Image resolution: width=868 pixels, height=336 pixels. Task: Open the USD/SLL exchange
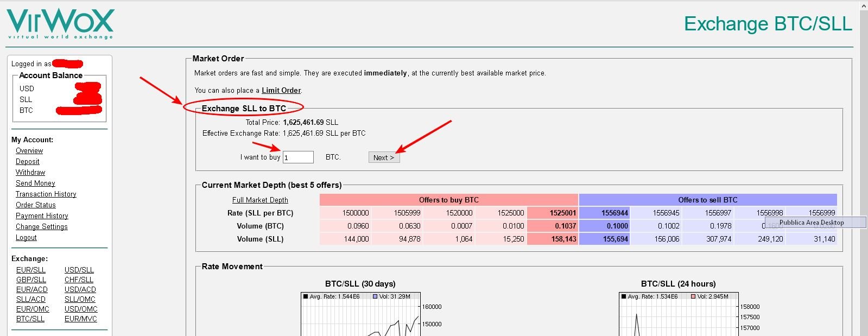tap(79, 270)
